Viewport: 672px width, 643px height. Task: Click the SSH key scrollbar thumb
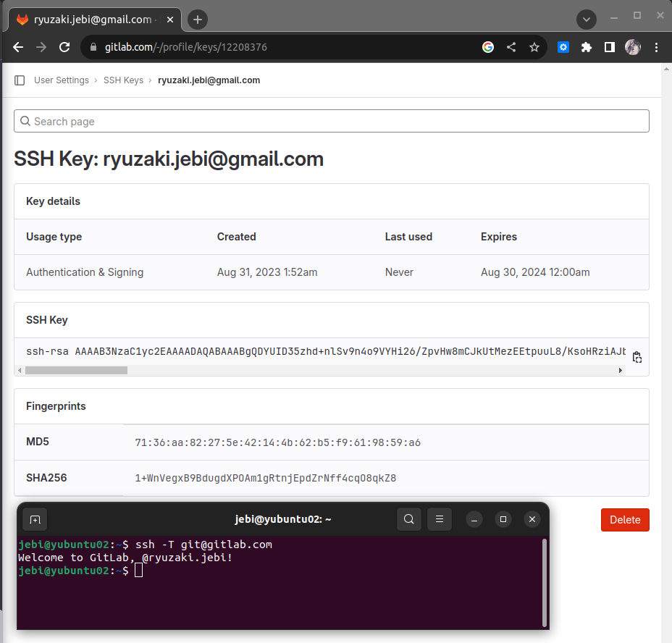[76, 370]
